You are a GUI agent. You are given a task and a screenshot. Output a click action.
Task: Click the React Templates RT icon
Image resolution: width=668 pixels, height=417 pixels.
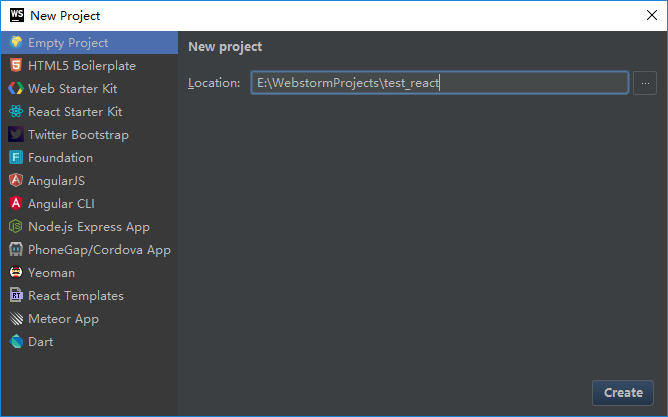coord(16,296)
